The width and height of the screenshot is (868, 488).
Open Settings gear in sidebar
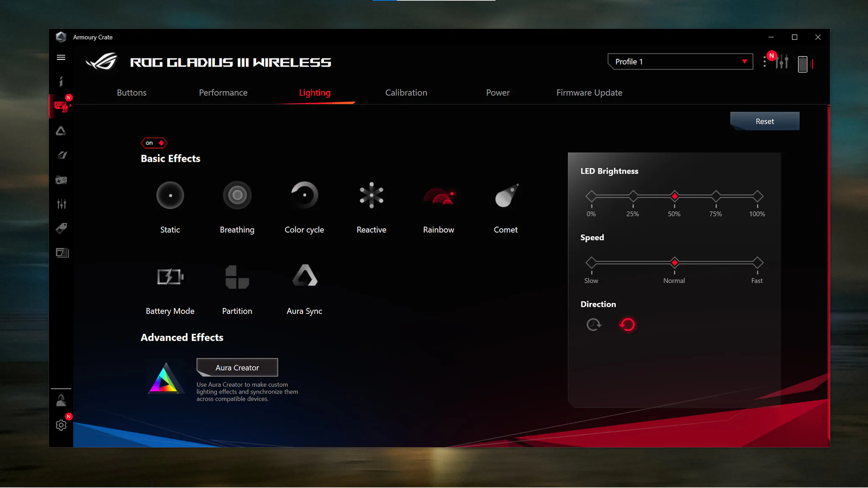pos(61,425)
